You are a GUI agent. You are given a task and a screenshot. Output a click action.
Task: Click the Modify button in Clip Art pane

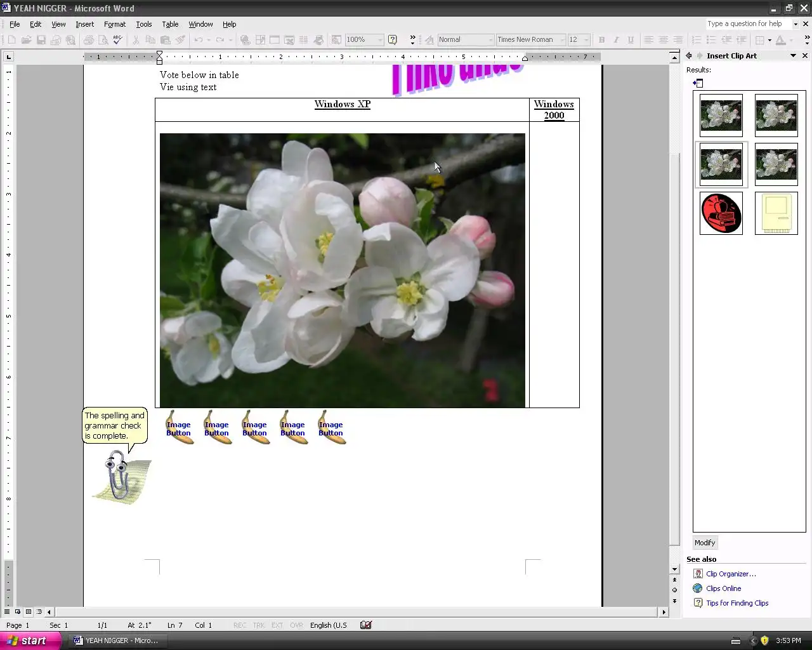[x=705, y=543]
